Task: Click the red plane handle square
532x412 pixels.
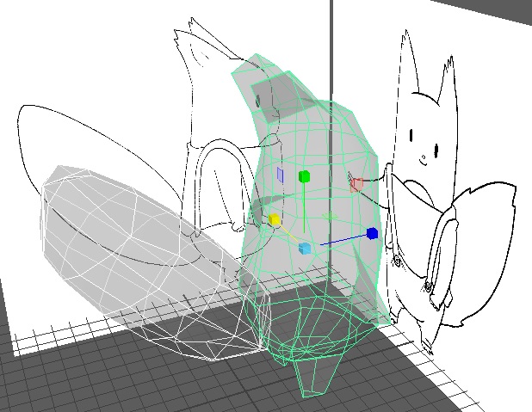Action: click(x=356, y=185)
